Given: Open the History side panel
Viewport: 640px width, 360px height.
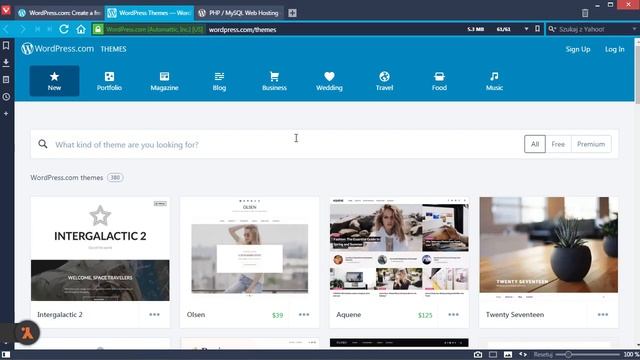Looking at the screenshot, I should tap(6, 97).
